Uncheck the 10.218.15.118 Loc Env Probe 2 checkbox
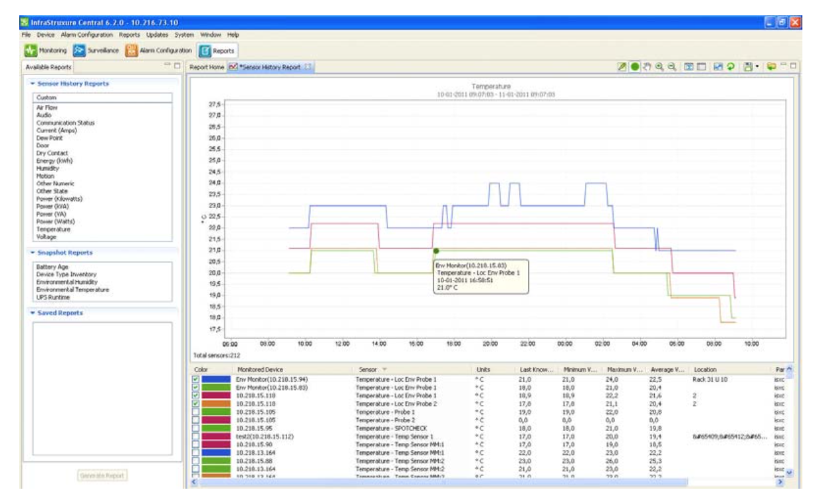The width and height of the screenshot is (819, 504). tap(195, 404)
